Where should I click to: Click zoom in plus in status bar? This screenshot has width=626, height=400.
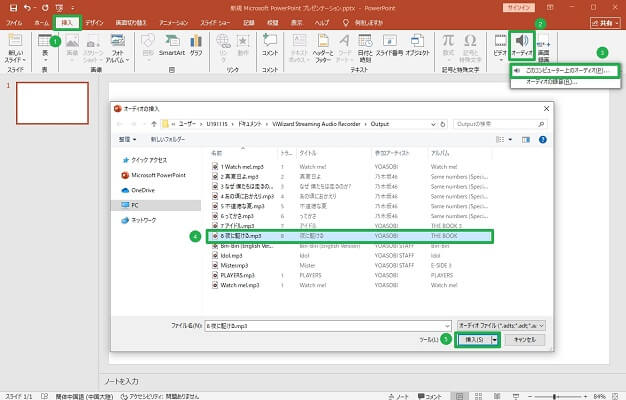[585, 396]
